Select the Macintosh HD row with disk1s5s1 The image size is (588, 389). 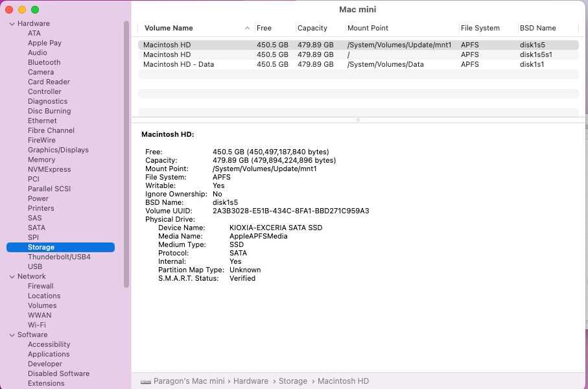tap(358, 54)
